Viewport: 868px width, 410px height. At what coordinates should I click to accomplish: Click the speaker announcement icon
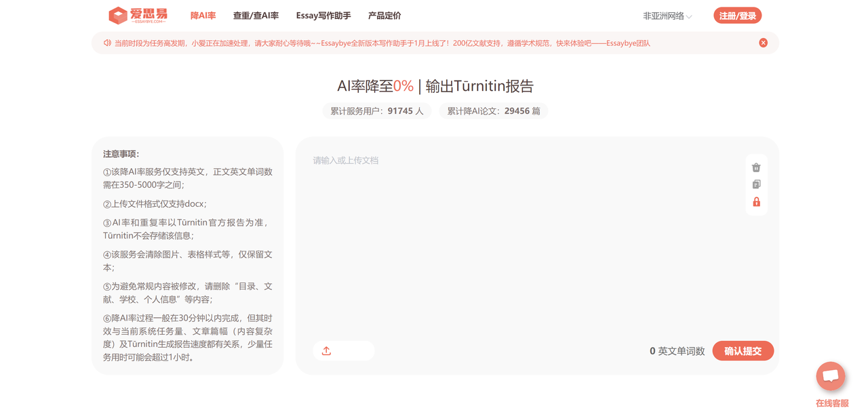click(107, 43)
